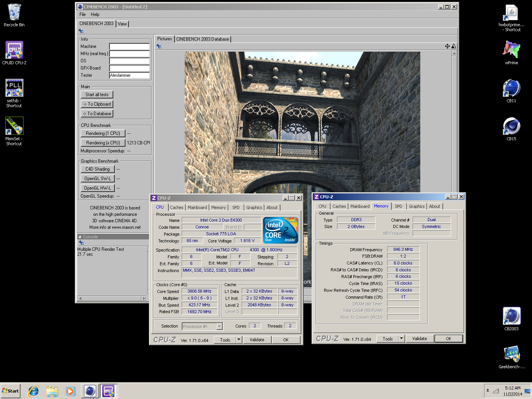Open the File menu in Cinebench
The image size is (532, 399).
click(82, 14)
